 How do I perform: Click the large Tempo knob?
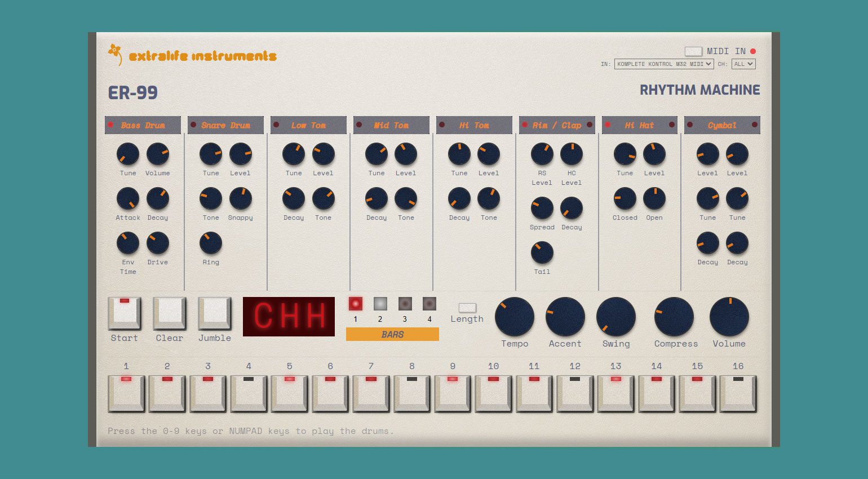tap(515, 317)
